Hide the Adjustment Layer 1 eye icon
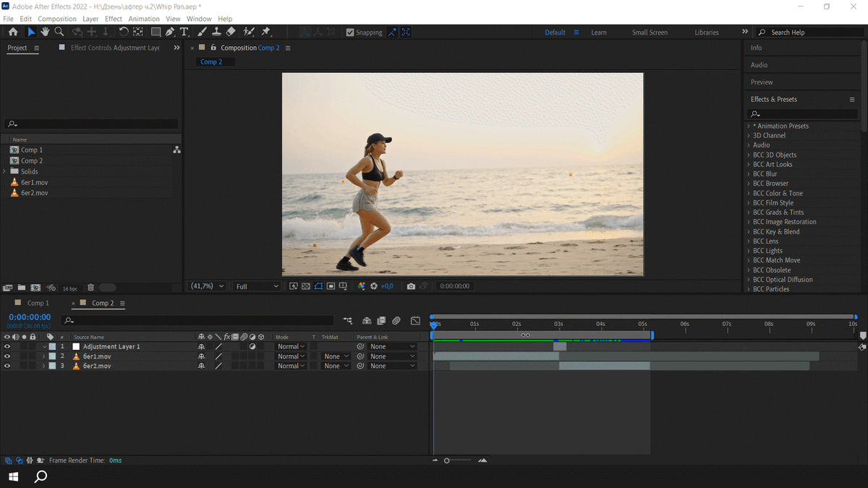The image size is (868, 488). pyautogui.click(x=7, y=347)
